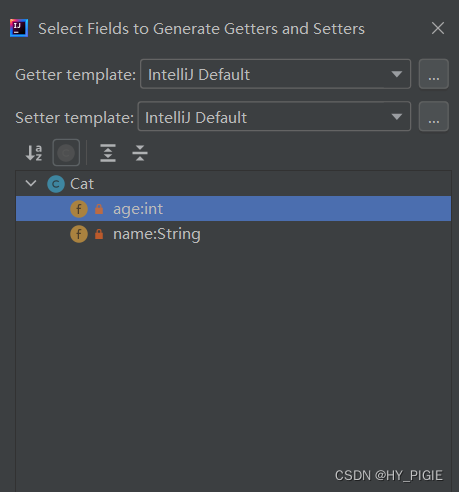Click the IntelliJ IDEA logo icon

coord(19,28)
